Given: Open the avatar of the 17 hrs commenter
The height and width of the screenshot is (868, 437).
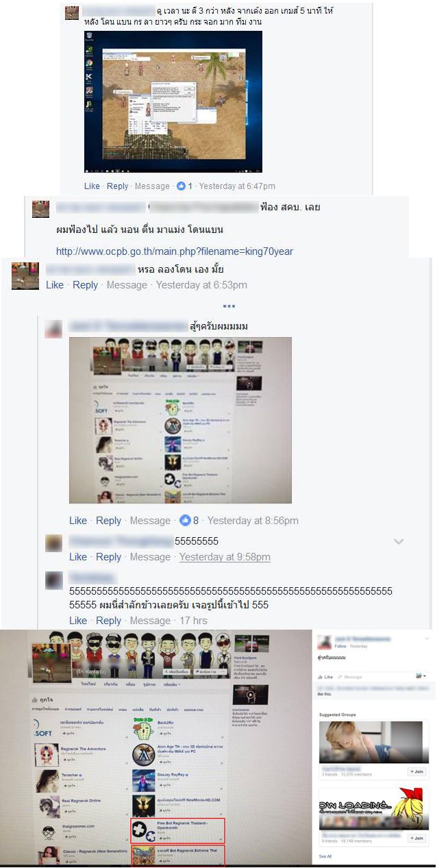Looking at the screenshot, I should 54,581.
